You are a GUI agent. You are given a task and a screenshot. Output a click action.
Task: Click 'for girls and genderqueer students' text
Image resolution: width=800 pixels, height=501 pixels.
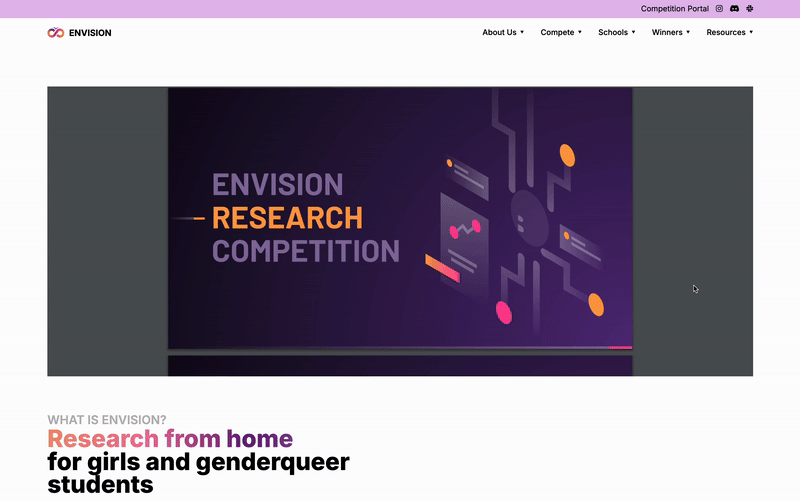pyautogui.click(x=198, y=473)
